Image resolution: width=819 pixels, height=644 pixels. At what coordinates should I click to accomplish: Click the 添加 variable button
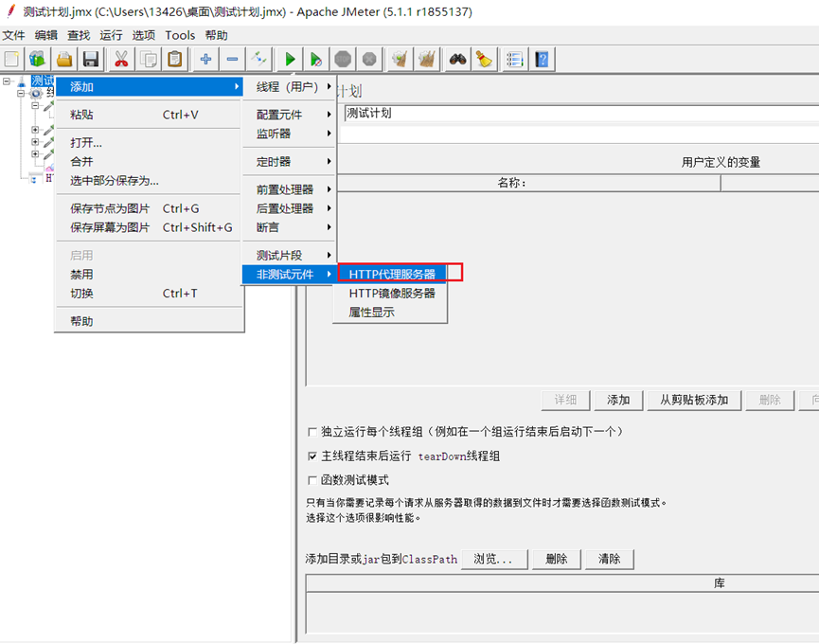tap(618, 400)
